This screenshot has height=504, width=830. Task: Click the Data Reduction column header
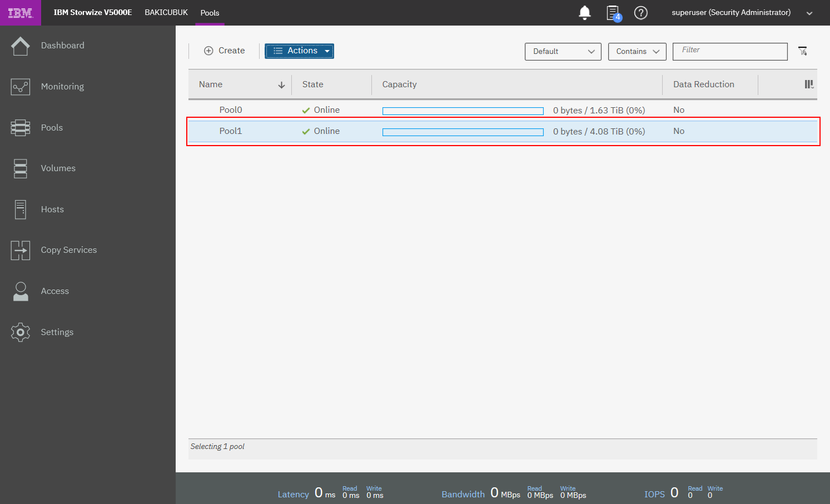(704, 84)
